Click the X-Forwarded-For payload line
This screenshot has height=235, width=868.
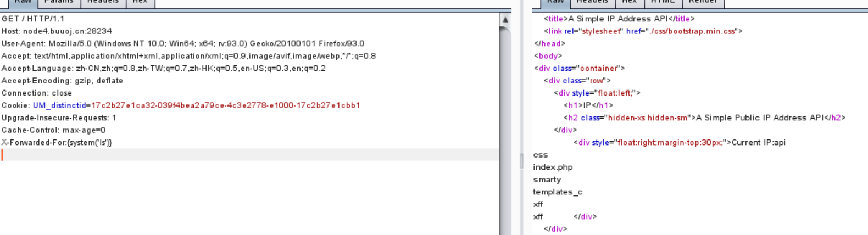coord(57,142)
